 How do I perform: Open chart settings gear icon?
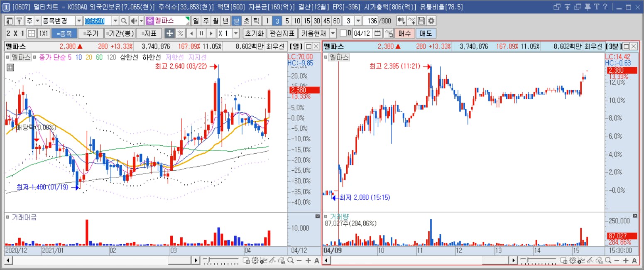[432, 21]
